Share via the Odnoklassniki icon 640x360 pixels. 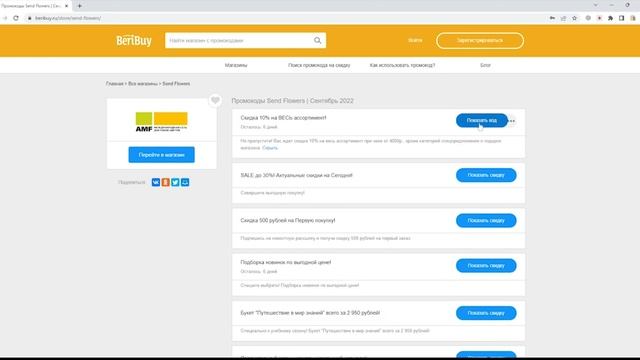[165, 182]
